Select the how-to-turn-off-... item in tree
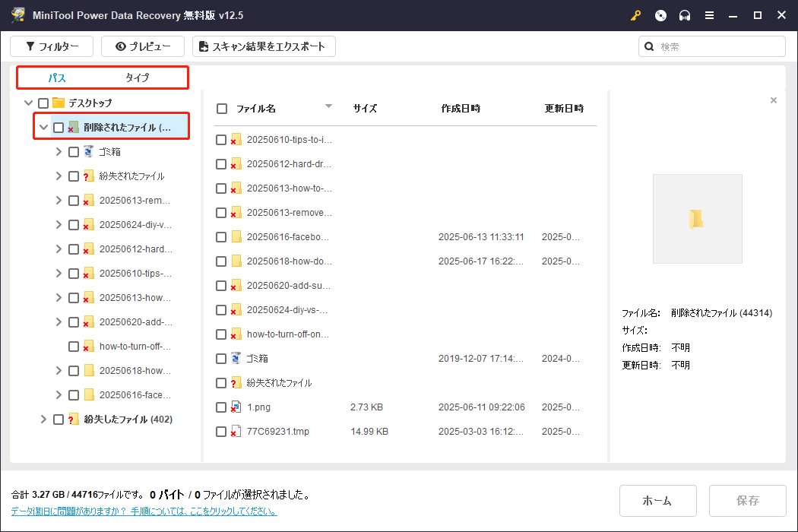Screen dimensions: 798x532 click(135, 347)
